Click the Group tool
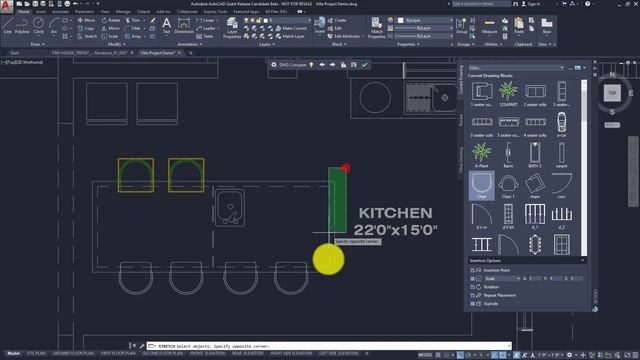This screenshot has width=640, height=360. click(x=461, y=26)
